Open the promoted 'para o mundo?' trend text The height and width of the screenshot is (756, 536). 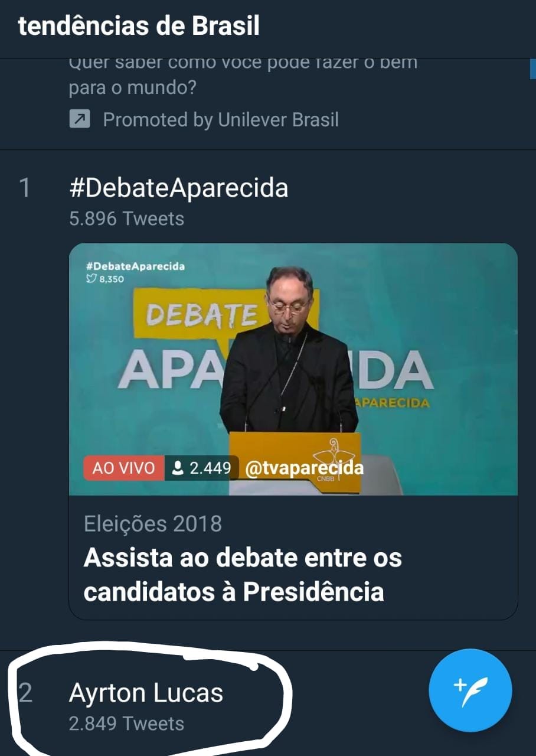coord(133,89)
